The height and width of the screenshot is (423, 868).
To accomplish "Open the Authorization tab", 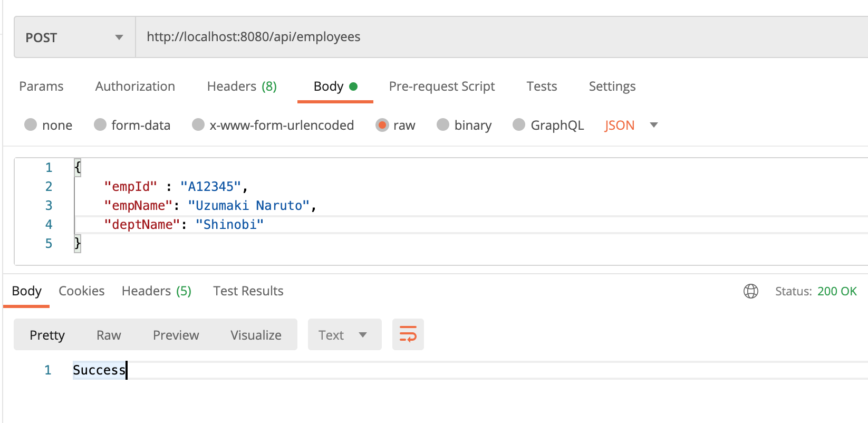I will 135,86.
